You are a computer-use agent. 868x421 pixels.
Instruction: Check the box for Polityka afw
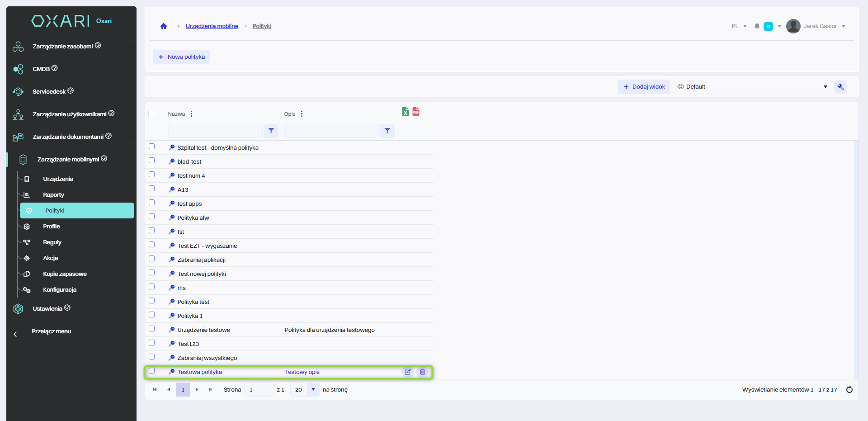(x=152, y=217)
